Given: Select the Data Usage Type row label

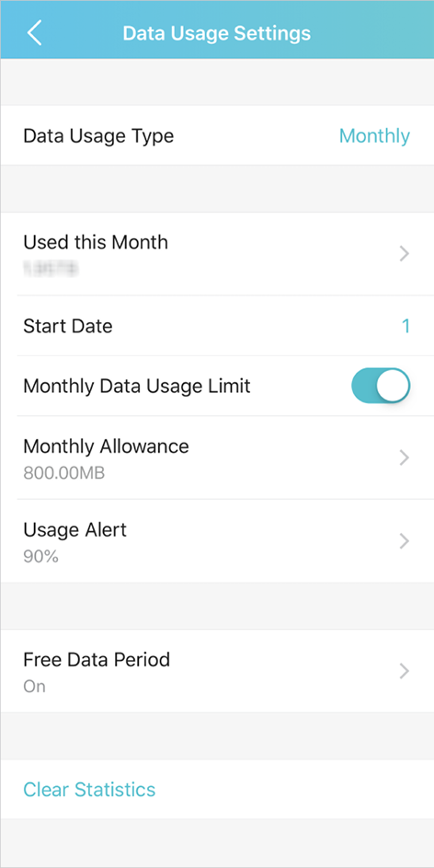Looking at the screenshot, I should click(98, 135).
